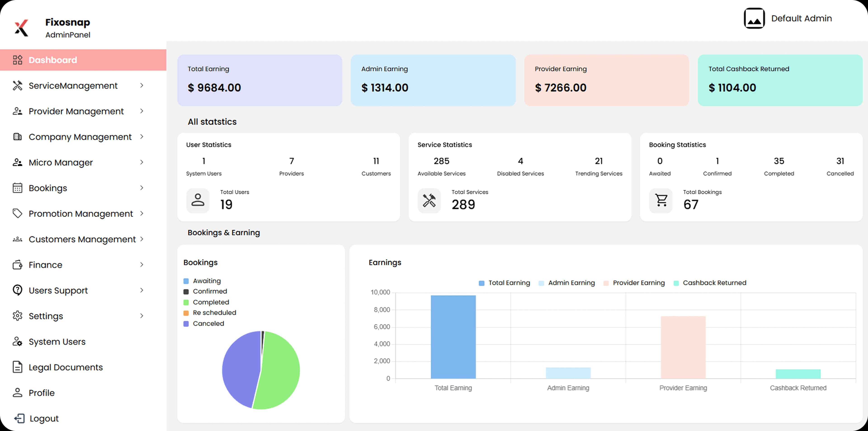Click the Default Admin avatar image
The image size is (868, 431).
point(755,18)
